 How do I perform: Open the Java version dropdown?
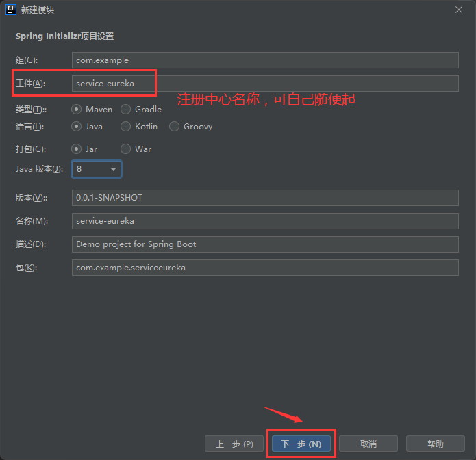(x=97, y=168)
